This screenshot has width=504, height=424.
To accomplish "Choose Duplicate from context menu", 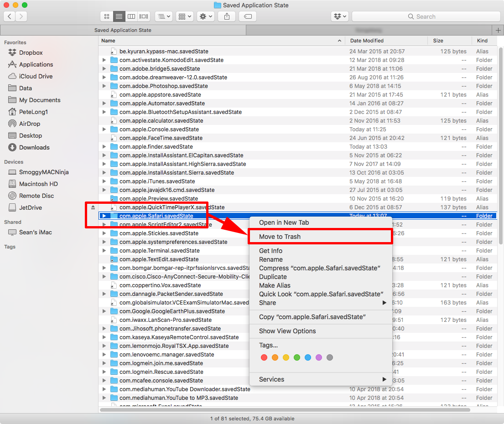I will [321, 277].
